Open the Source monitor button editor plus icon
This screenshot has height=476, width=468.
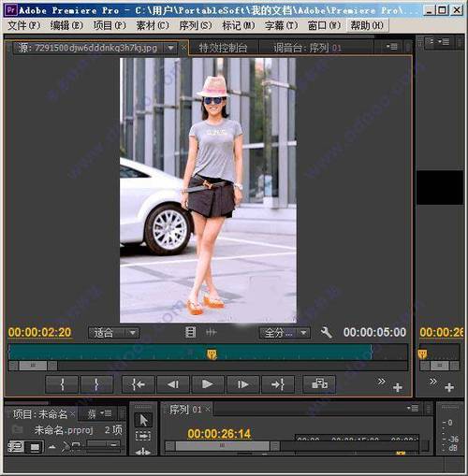pos(398,387)
